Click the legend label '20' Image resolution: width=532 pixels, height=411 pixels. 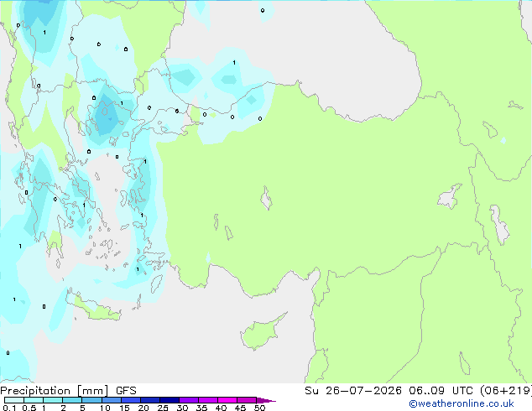(x=143, y=408)
